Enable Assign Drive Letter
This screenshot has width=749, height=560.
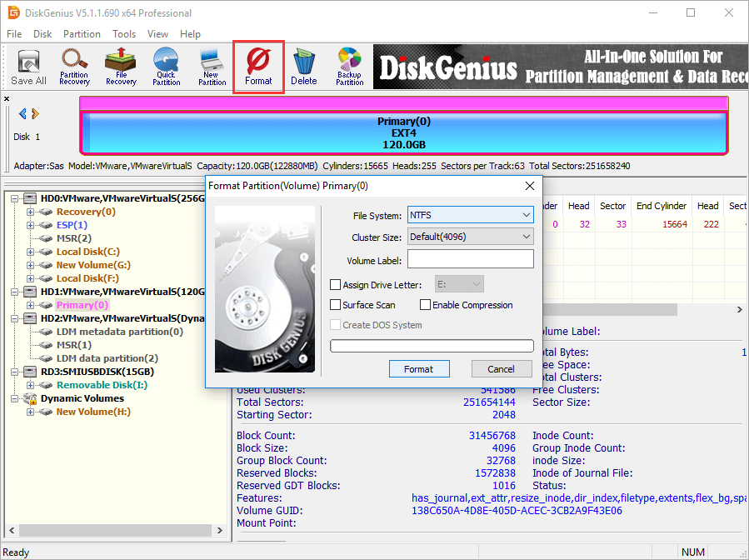336,284
